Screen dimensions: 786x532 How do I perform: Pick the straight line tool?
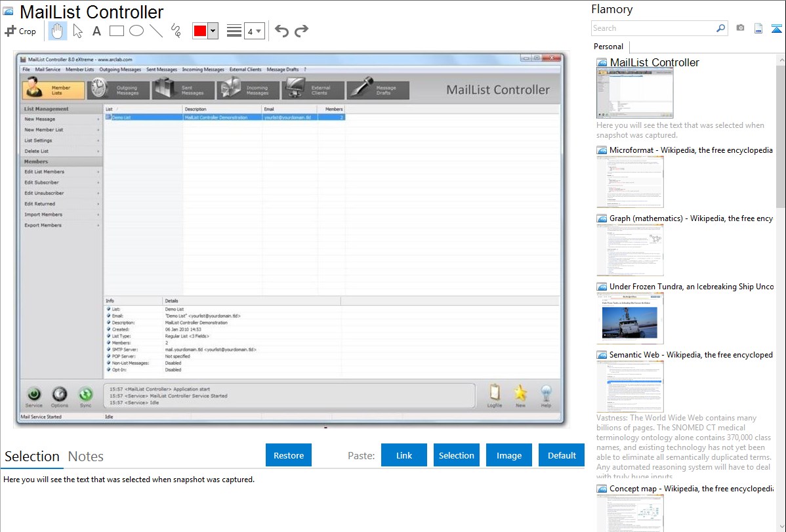(x=156, y=31)
